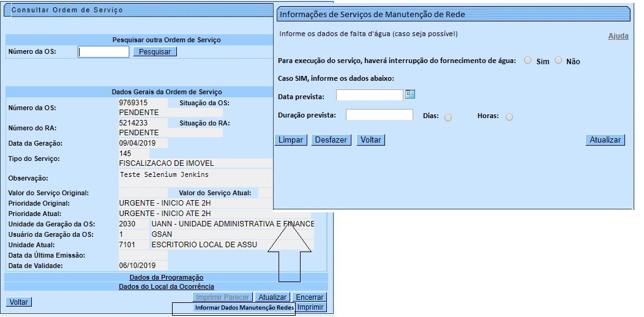Screen dimensions: 644x317
Task: Click the OS number value 9769315
Action: [133, 103]
